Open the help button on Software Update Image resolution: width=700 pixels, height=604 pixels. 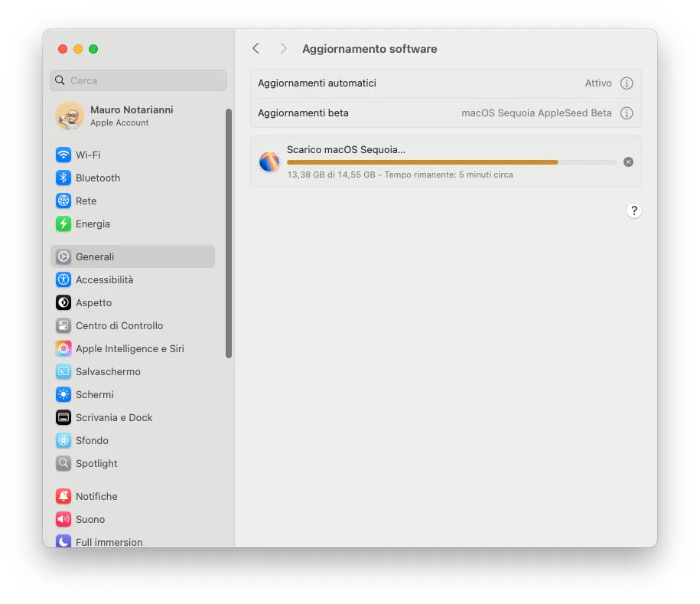pos(633,210)
